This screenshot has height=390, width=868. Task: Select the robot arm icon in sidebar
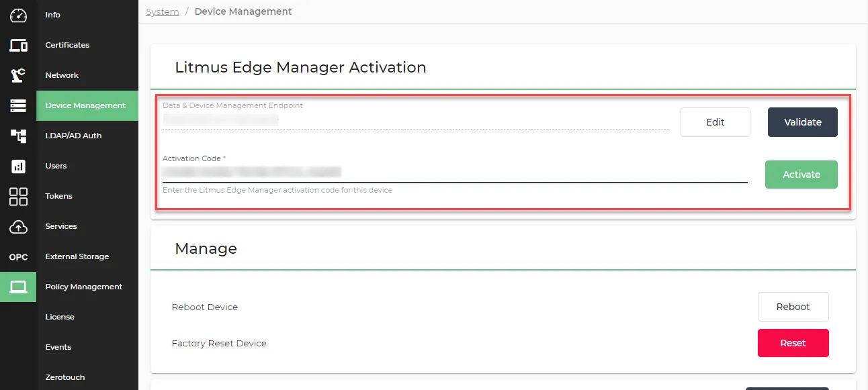(18, 75)
